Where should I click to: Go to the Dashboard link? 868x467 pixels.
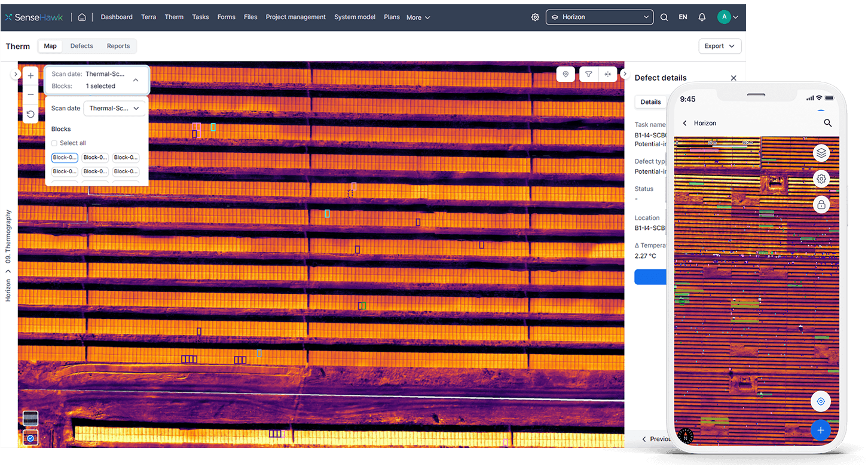pyautogui.click(x=117, y=17)
